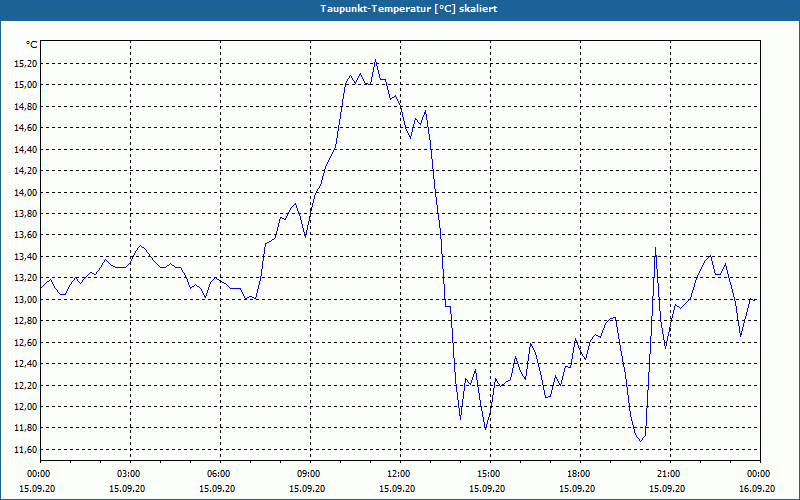Screen dimensions: 800x500
Task: Click the °C unit label on axis
Action: coord(31,45)
